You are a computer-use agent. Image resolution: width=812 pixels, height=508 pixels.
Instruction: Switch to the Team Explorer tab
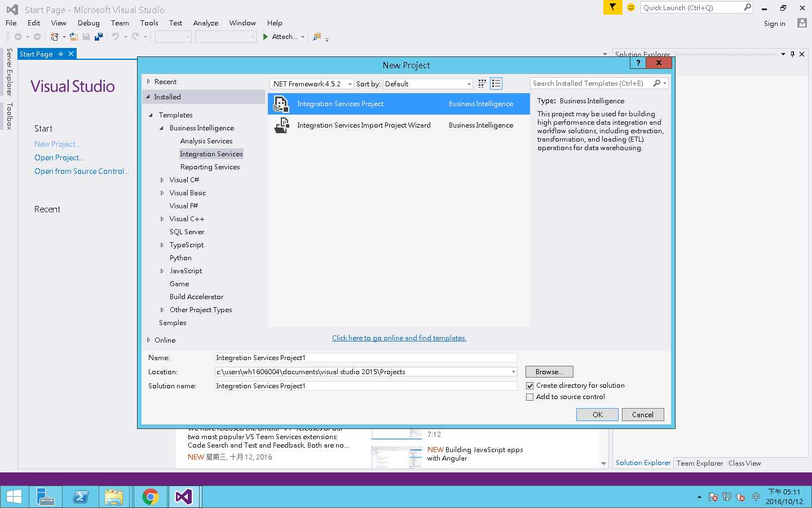pyautogui.click(x=700, y=463)
